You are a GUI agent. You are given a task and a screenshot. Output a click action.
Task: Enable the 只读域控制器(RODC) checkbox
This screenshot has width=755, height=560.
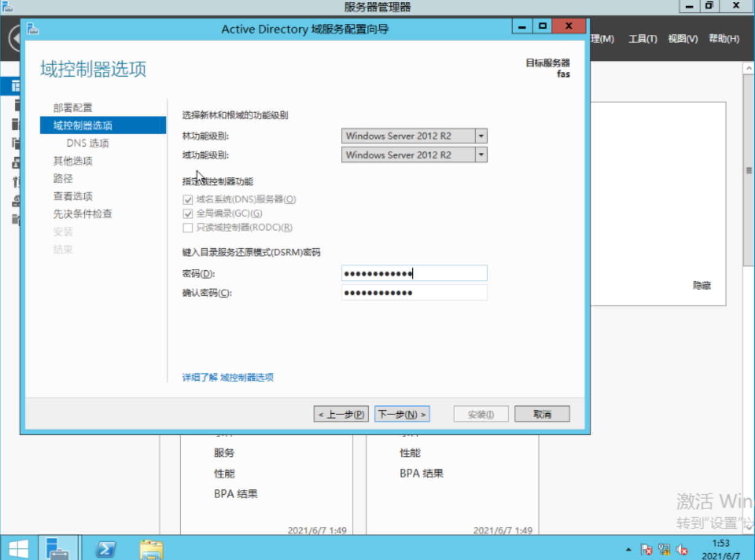187,228
